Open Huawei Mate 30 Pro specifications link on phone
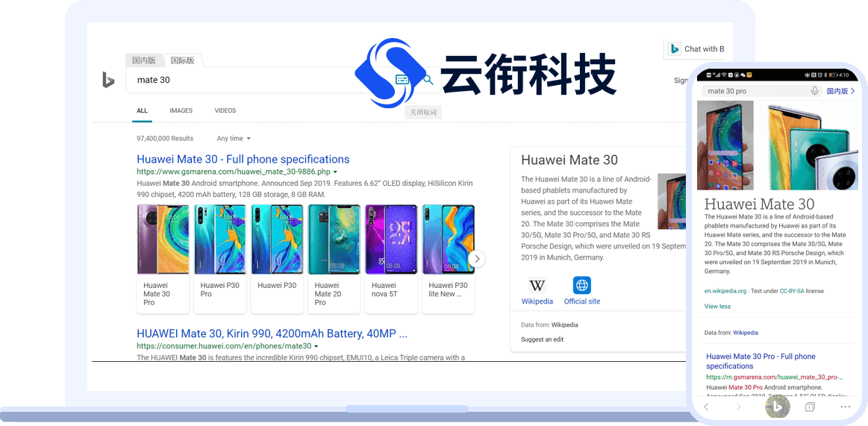The height and width of the screenshot is (426, 868). tap(761, 361)
